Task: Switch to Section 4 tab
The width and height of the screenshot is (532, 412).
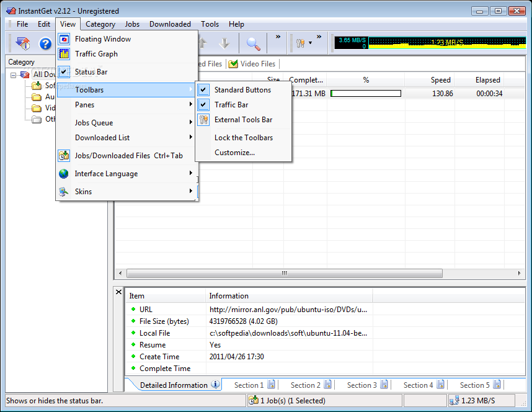Action: tap(423, 385)
